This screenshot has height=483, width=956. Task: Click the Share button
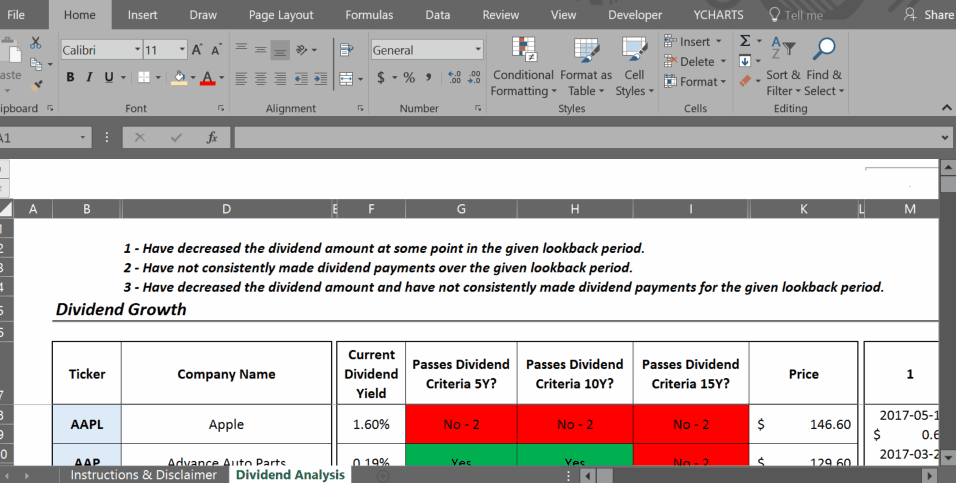(x=929, y=15)
